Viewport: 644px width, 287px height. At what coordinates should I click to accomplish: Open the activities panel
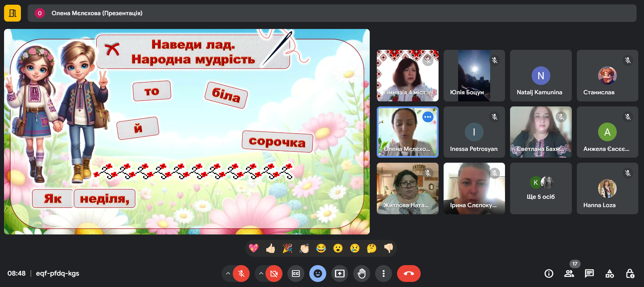(x=610, y=274)
